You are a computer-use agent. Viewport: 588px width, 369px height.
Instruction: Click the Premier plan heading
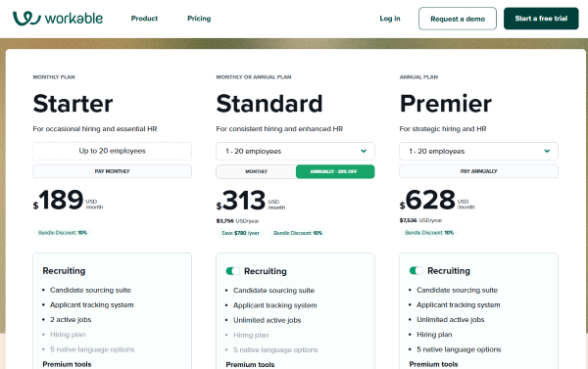(x=446, y=104)
